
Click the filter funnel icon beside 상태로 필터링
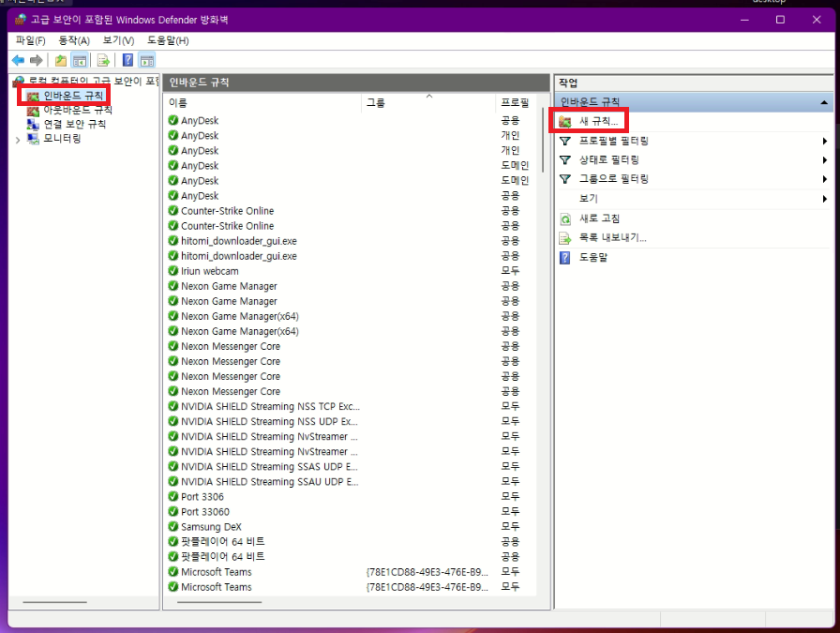point(565,159)
